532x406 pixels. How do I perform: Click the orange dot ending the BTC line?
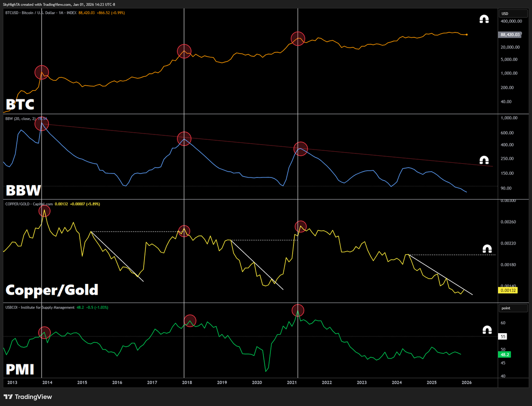click(467, 35)
